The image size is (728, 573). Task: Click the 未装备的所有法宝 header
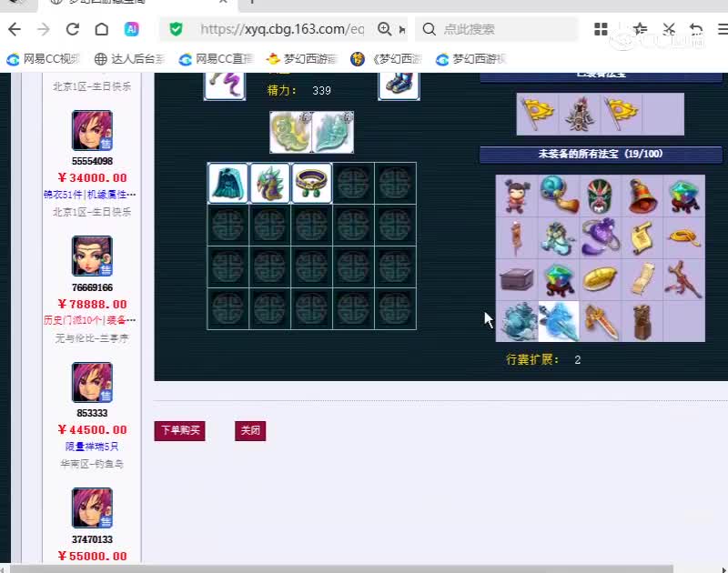(601, 154)
